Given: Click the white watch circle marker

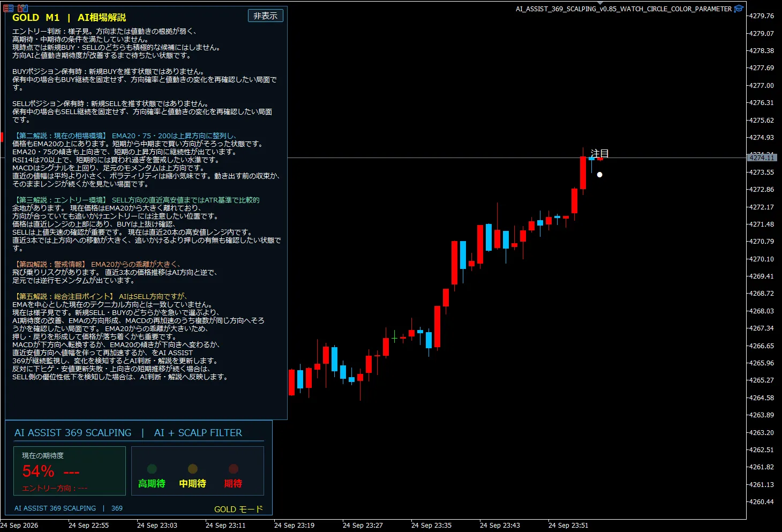Looking at the screenshot, I should pyautogui.click(x=599, y=175).
